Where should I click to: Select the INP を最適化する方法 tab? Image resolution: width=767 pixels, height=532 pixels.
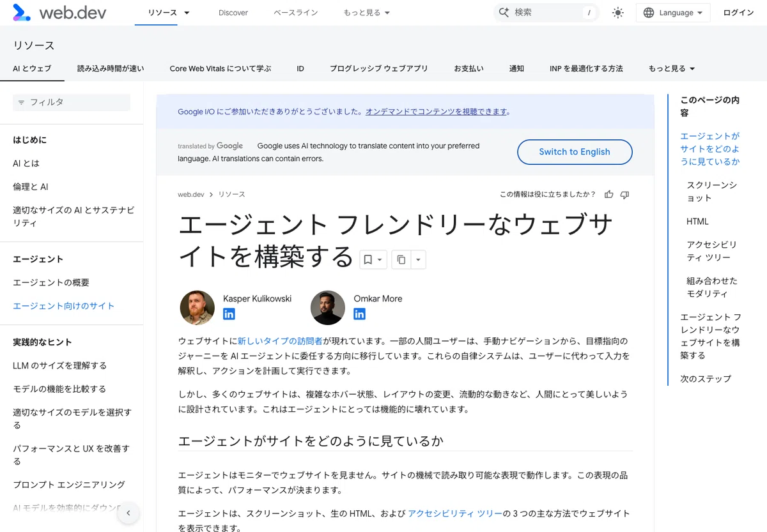tap(586, 68)
